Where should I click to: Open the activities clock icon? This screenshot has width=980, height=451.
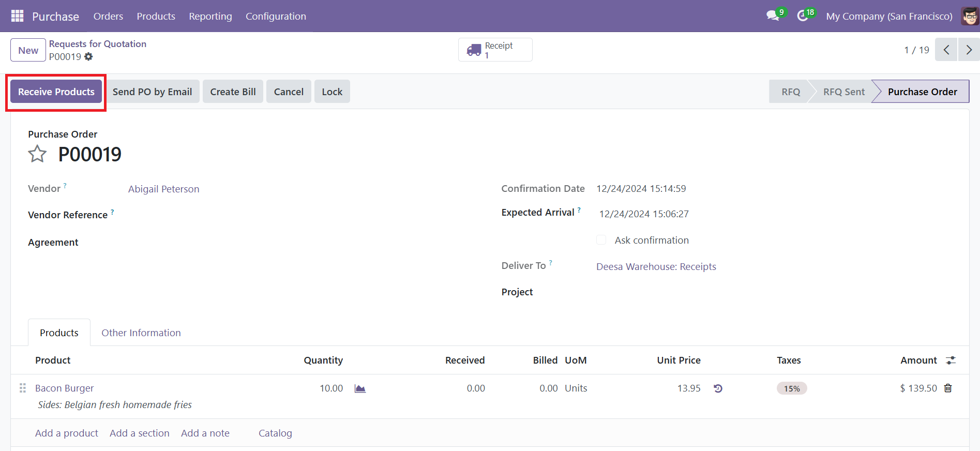click(x=803, y=16)
